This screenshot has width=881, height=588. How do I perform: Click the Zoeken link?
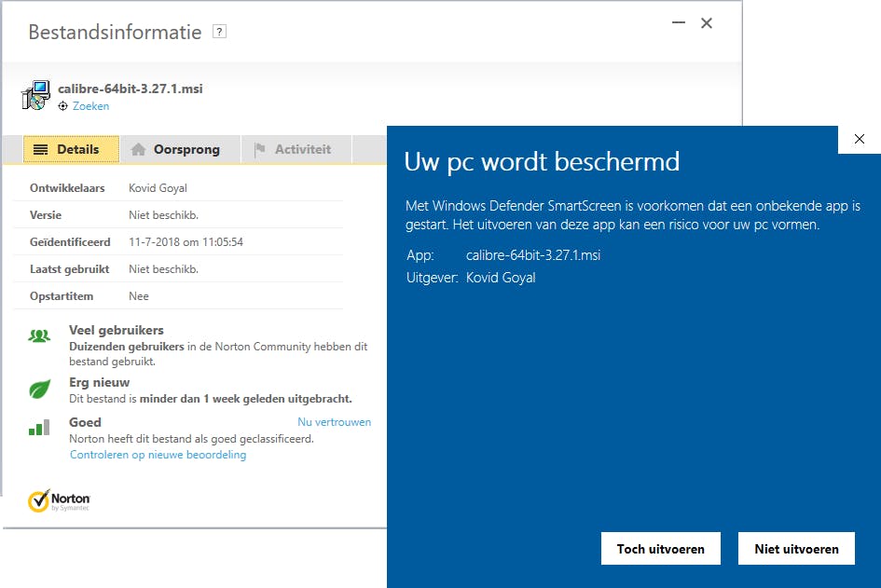(x=90, y=106)
